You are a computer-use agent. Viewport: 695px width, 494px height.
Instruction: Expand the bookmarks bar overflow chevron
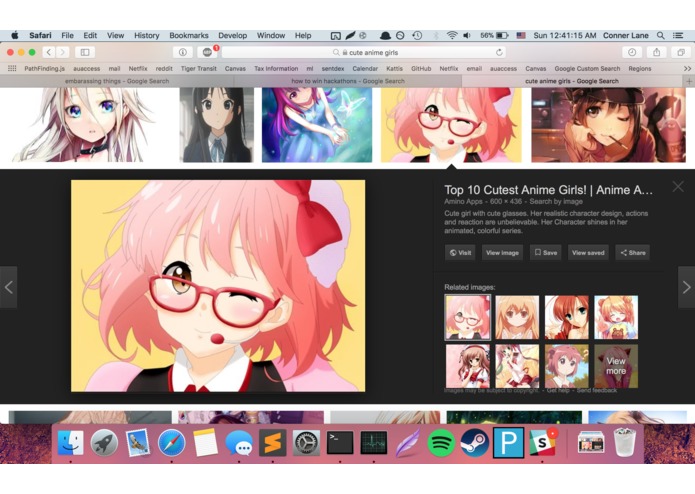tap(687, 68)
